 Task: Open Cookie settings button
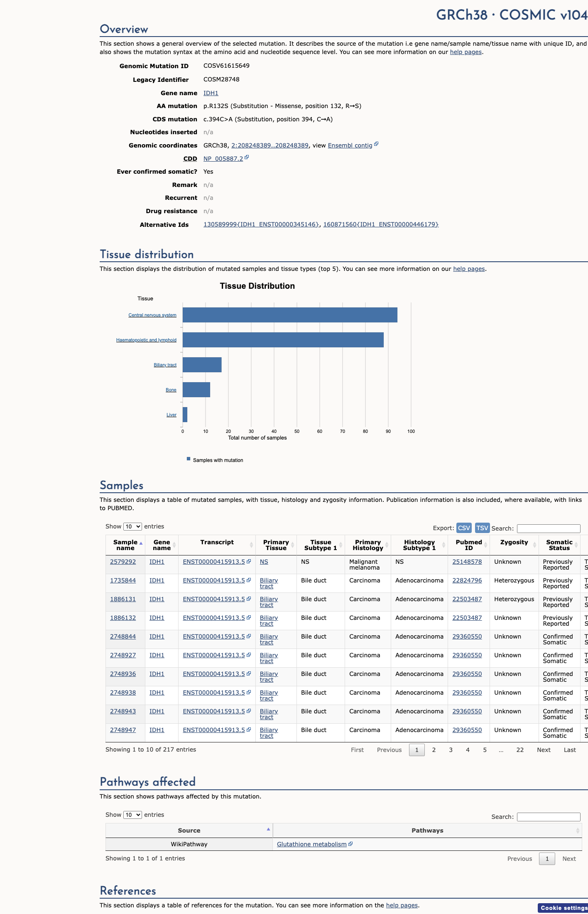point(563,908)
